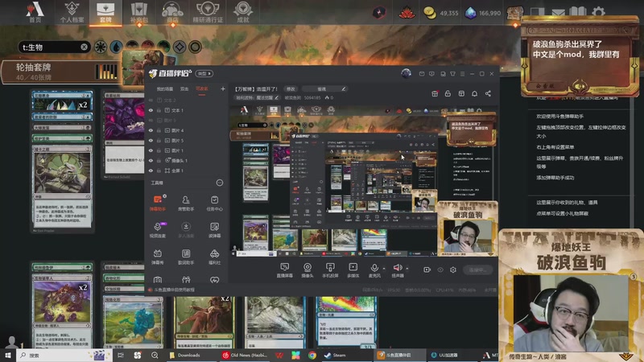Open the 补充包 packs tab
644x362 pixels.
click(x=138, y=12)
